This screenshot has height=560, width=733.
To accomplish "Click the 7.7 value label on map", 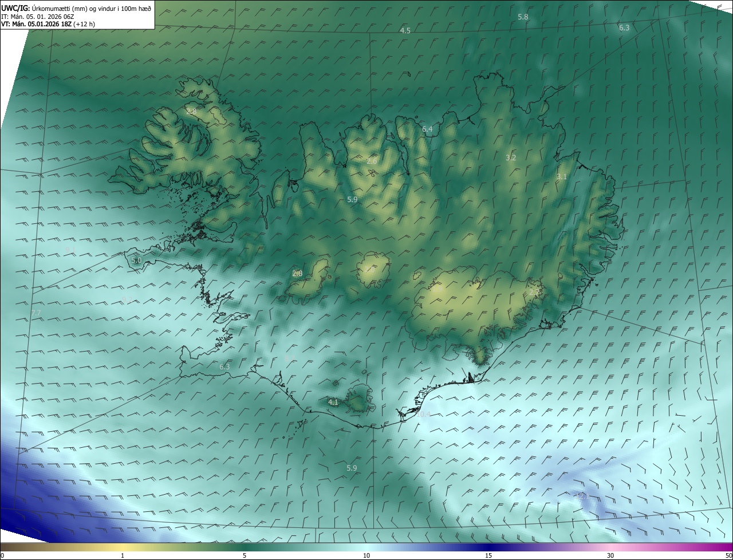I will point(36,313).
